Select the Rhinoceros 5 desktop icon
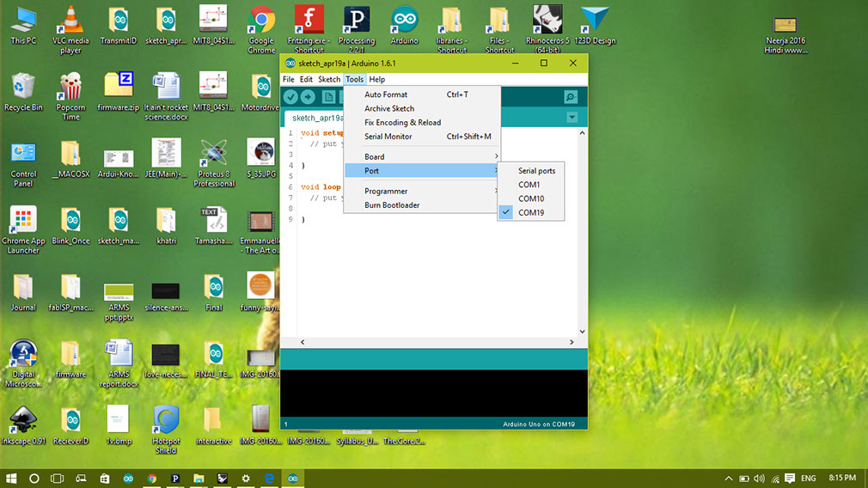This screenshot has width=868, height=488. (x=547, y=30)
